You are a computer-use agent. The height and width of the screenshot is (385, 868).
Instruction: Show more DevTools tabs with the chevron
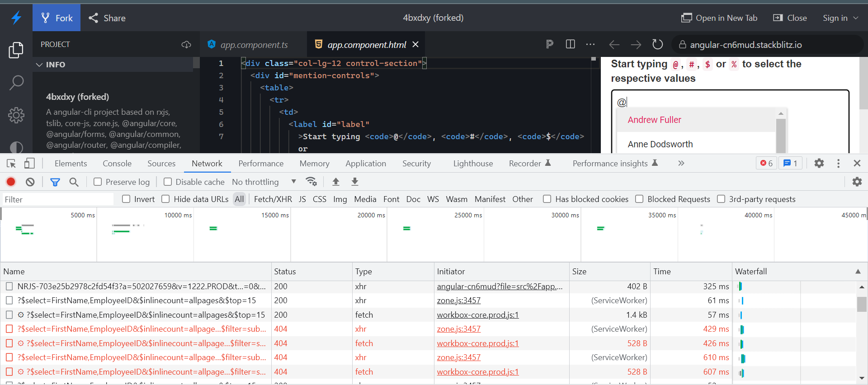point(681,163)
